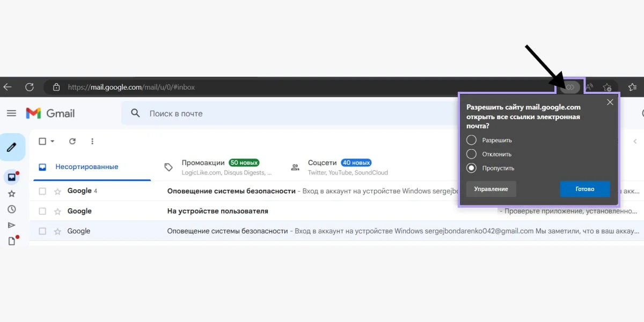Open the site permissions lock icon menu
The height and width of the screenshot is (322, 644).
(x=57, y=86)
